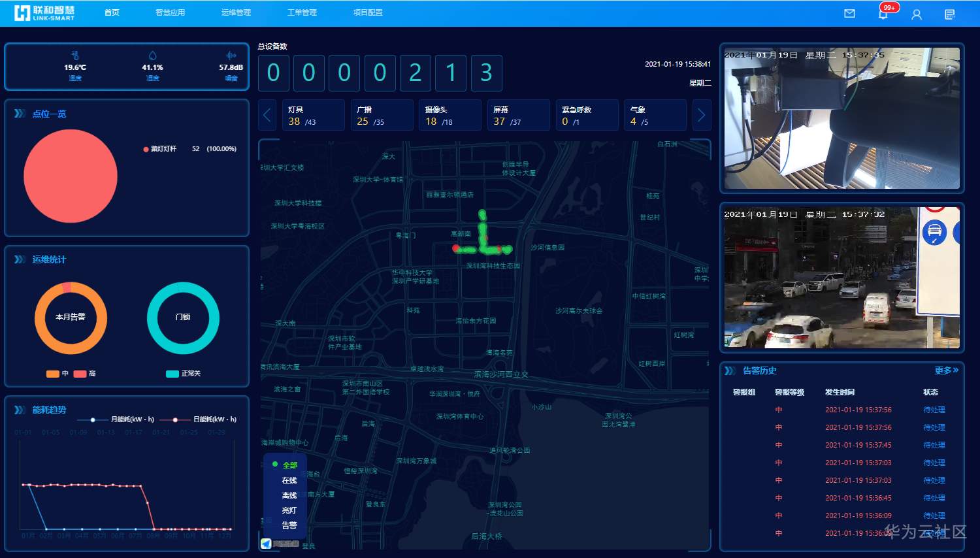
Task: Open the top camera feed with indoor view
Action: click(x=842, y=118)
